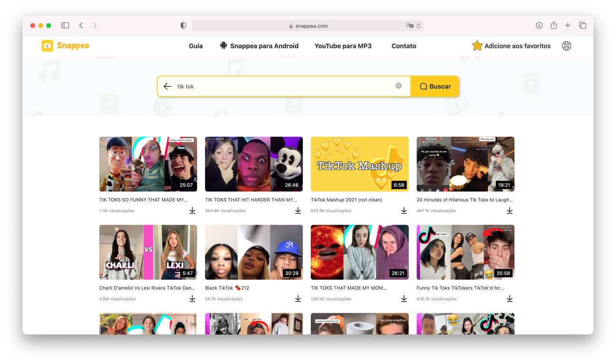The width and height of the screenshot is (616, 364).
Task: Open the Charli vs Lexi thumbnail
Action: tap(148, 252)
